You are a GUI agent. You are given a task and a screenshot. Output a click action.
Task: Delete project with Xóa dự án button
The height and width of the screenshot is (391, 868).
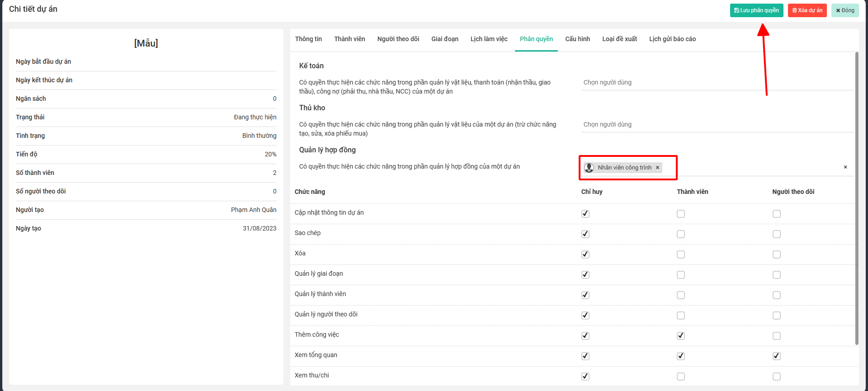[807, 10]
